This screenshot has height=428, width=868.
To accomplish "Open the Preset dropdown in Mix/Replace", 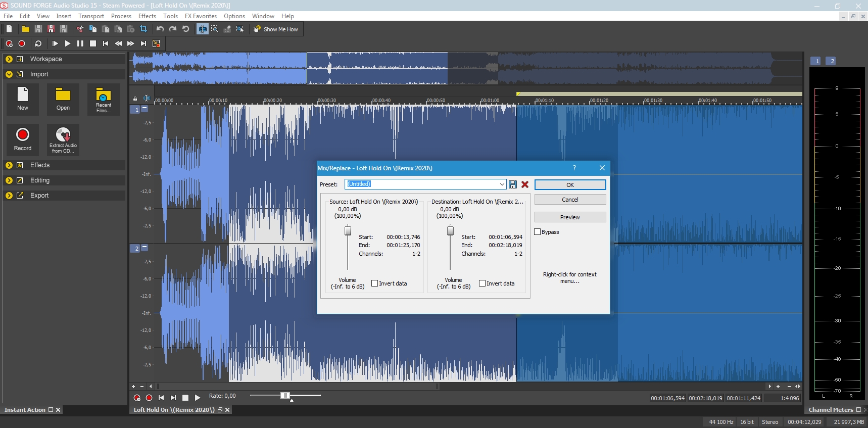I will [x=502, y=184].
